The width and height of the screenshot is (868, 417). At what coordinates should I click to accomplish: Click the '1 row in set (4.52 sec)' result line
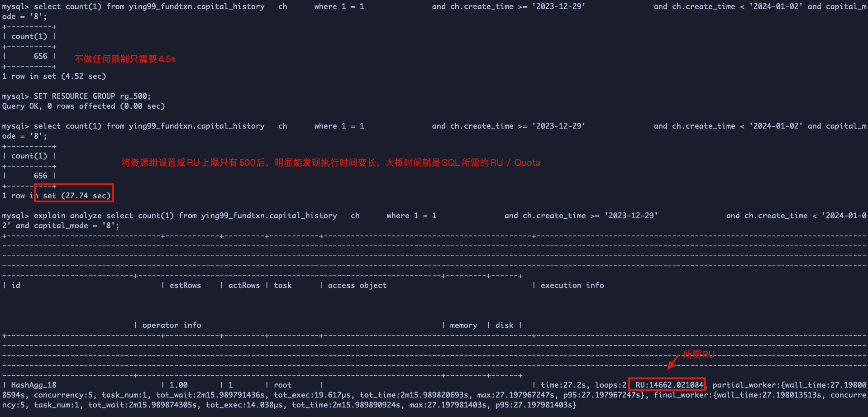tap(54, 76)
